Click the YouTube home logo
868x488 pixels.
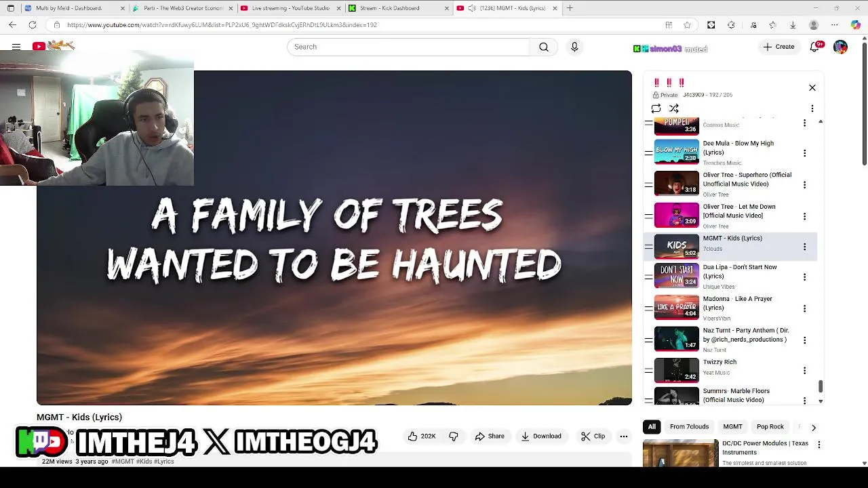(53, 46)
